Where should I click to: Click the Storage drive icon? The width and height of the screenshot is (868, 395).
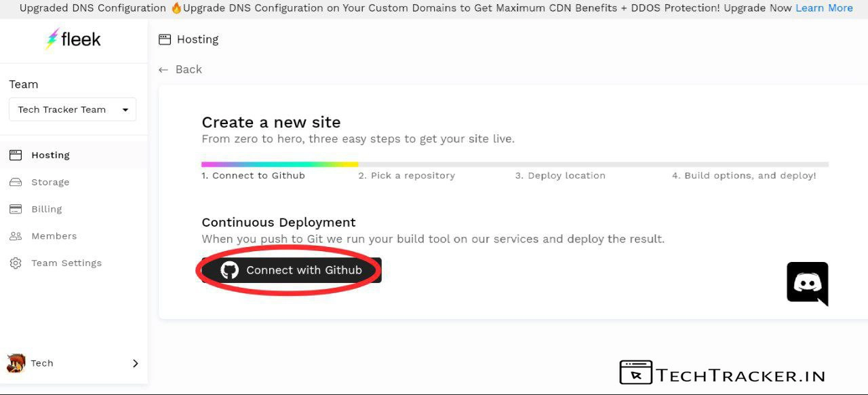(x=16, y=182)
